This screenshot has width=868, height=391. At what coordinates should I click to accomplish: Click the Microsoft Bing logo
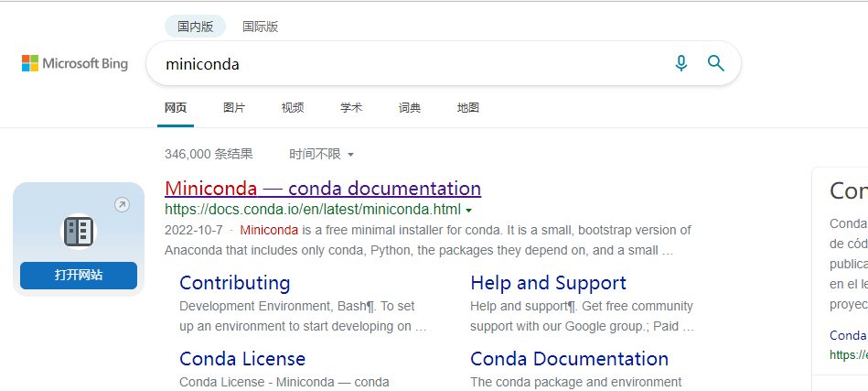(75, 63)
